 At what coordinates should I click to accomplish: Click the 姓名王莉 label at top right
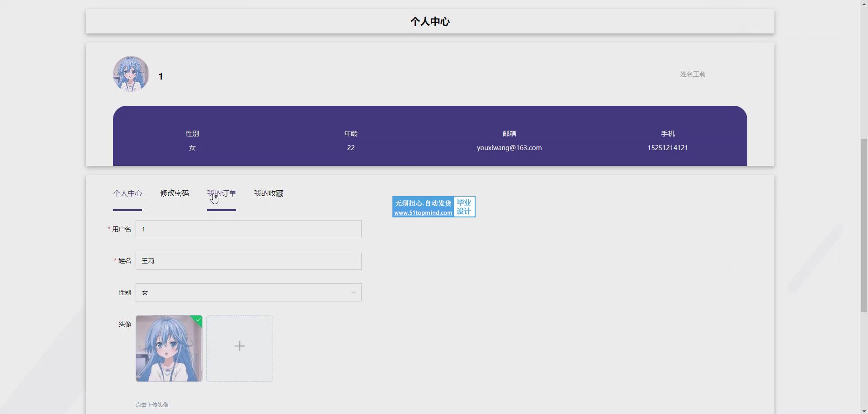[x=693, y=74]
